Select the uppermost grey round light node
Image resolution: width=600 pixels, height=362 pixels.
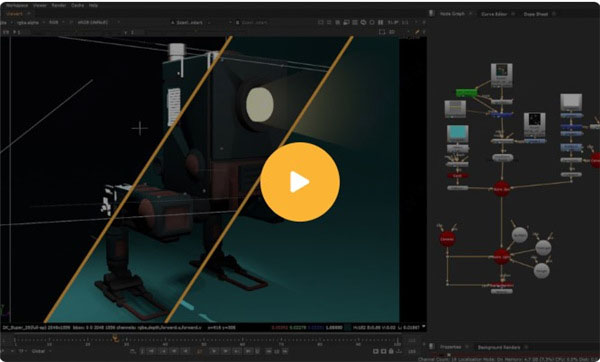coord(520,235)
